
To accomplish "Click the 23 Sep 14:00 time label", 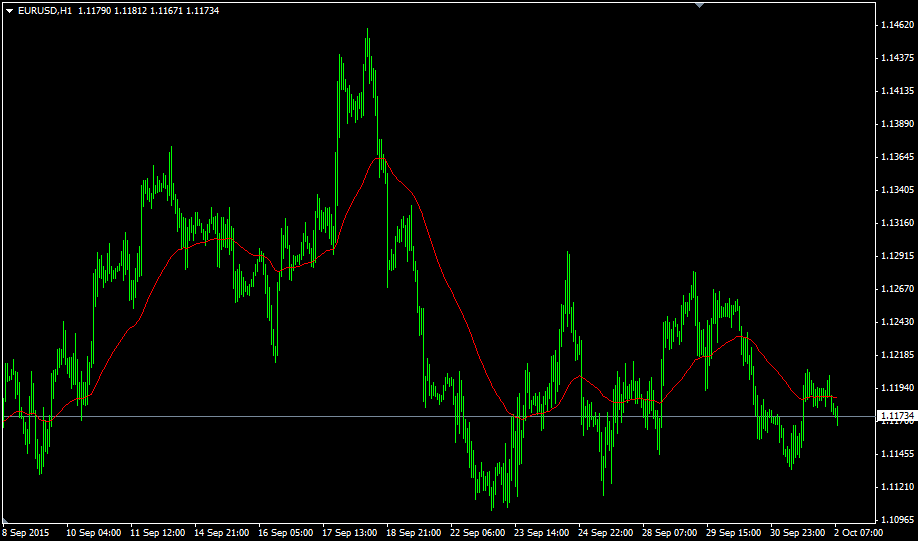I will 542,533.
